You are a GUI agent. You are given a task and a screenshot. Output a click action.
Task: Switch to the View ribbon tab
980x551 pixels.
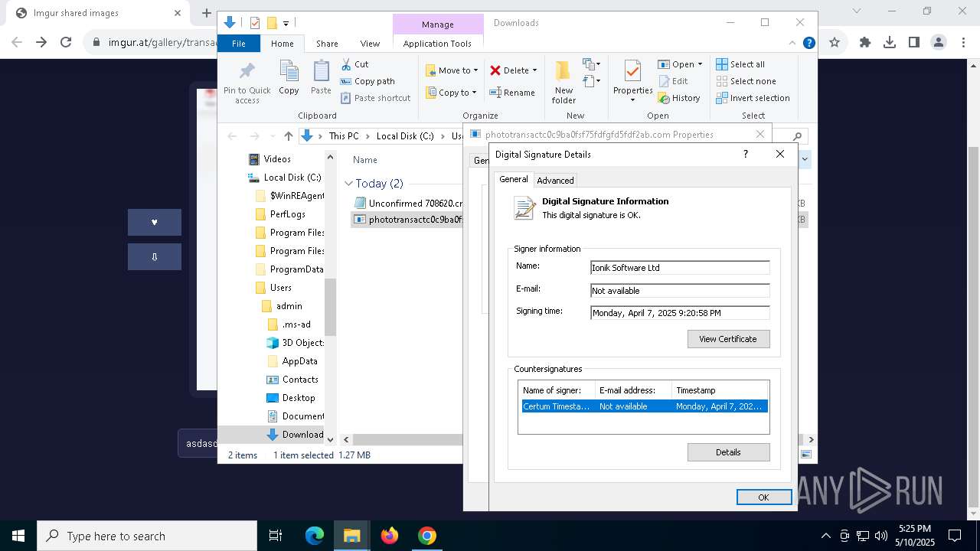pos(370,44)
